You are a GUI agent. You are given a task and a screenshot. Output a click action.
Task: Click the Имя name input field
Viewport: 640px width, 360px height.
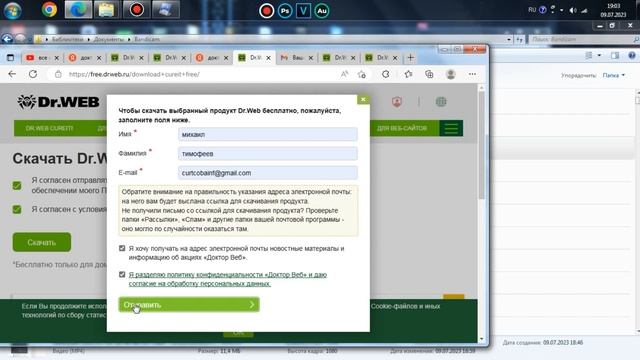(268, 134)
